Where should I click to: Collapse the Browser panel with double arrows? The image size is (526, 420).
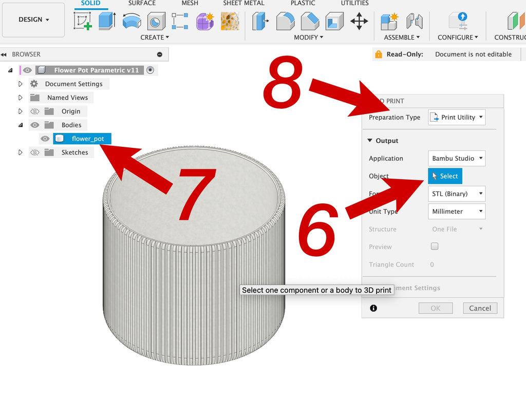[4, 54]
